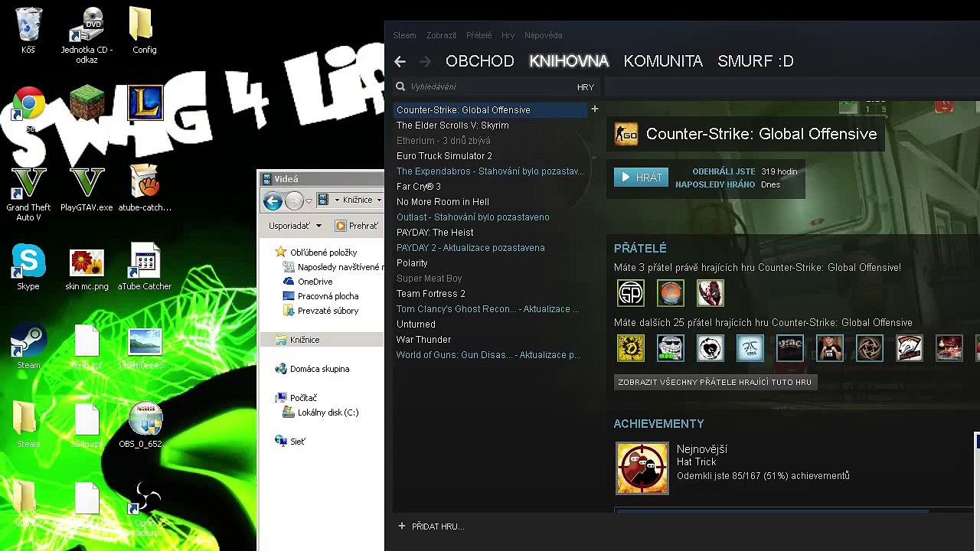Switch to the KOMUNITA tab
Viewport: 980px width, 551px height.
pos(663,61)
